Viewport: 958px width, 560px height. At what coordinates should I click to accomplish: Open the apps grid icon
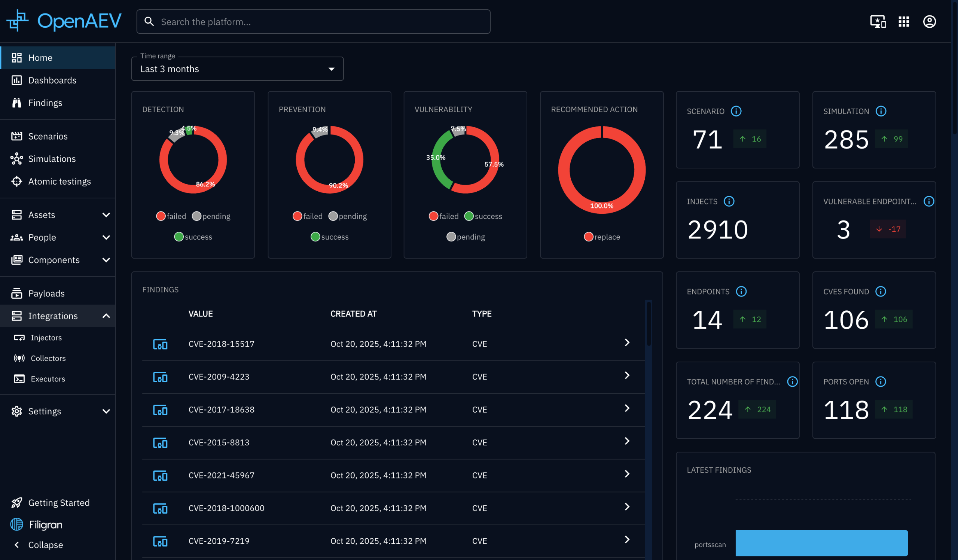click(x=903, y=22)
